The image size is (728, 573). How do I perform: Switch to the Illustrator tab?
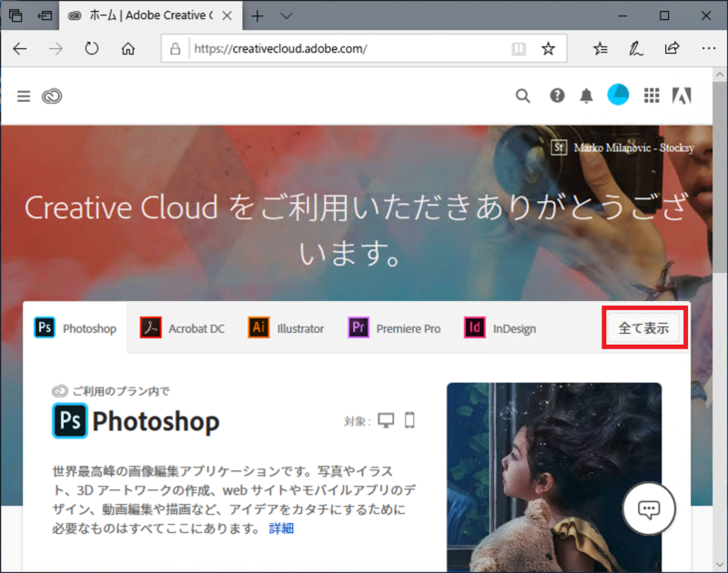[287, 328]
